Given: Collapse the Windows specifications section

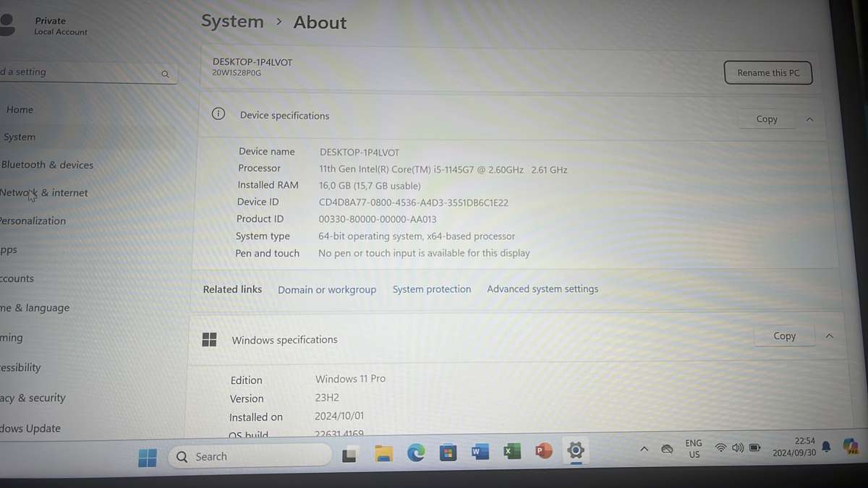Looking at the screenshot, I should pos(830,335).
